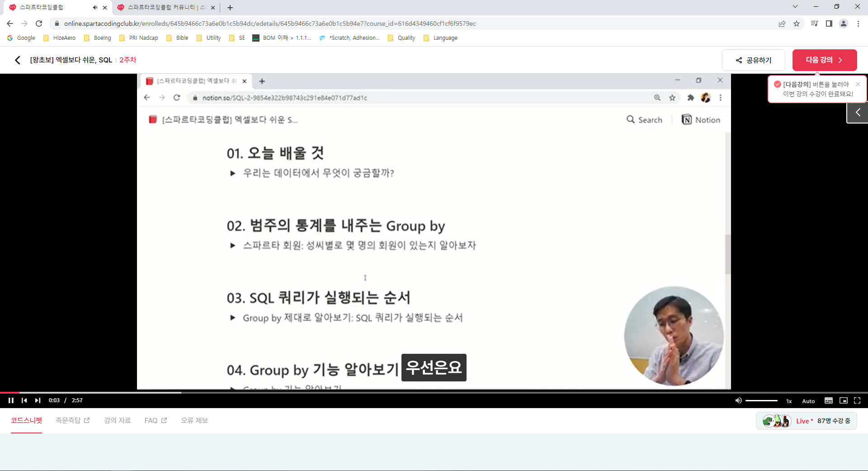Screen dimensions: 868x471
Task: Skip to the next video chapter
Action: pyautogui.click(x=38, y=400)
